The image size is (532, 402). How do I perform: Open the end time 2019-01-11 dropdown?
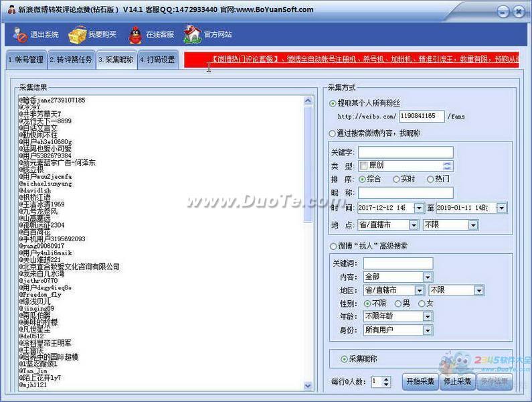pyautogui.click(x=501, y=208)
